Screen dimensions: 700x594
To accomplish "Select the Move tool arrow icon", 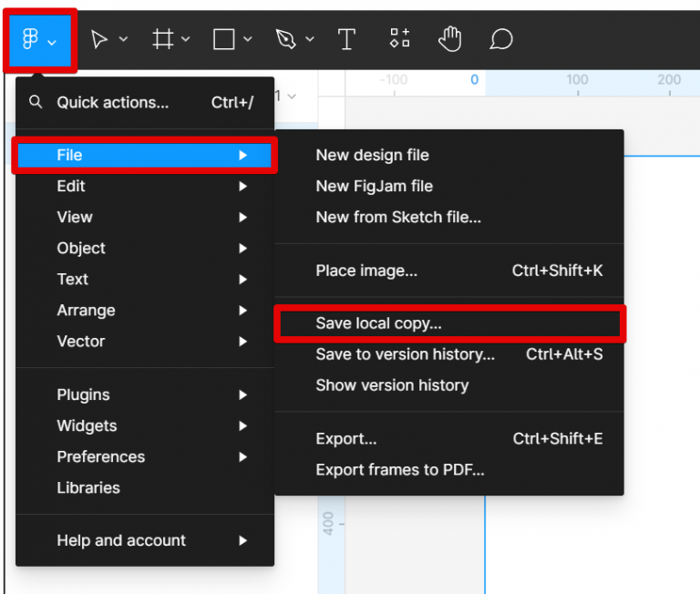I will 99,39.
